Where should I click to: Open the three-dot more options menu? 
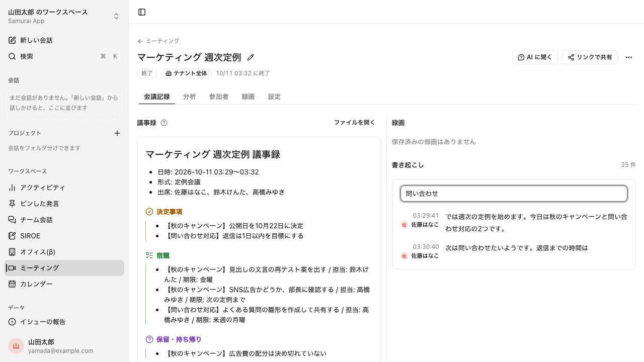point(629,57)
